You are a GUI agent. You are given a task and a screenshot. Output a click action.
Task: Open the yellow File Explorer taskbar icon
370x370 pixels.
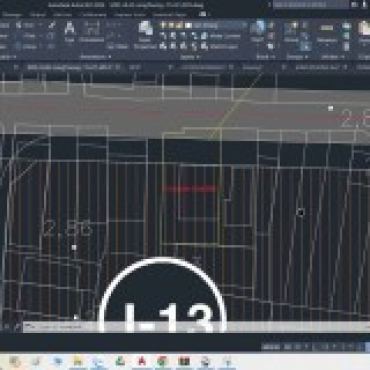coord(78,361)
